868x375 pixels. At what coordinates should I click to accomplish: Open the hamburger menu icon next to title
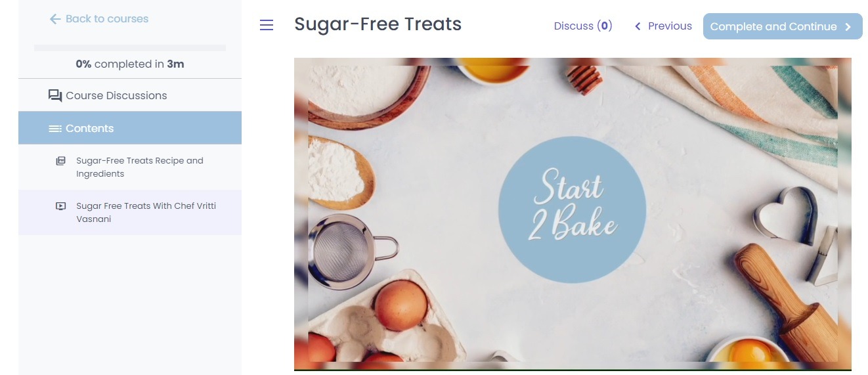267,26
